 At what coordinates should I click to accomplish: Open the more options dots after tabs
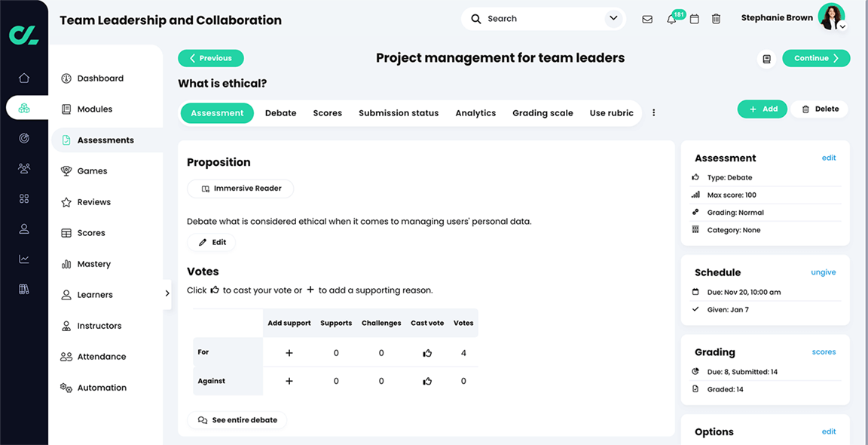pyautogui.click(x=653, y=113)
